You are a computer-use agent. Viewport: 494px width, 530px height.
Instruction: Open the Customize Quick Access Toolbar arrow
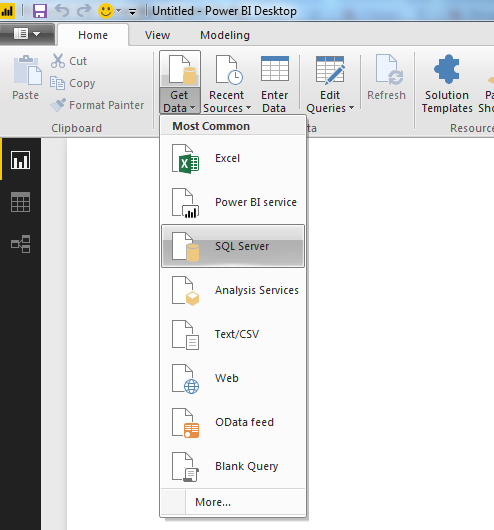click(x=133, y=12)
